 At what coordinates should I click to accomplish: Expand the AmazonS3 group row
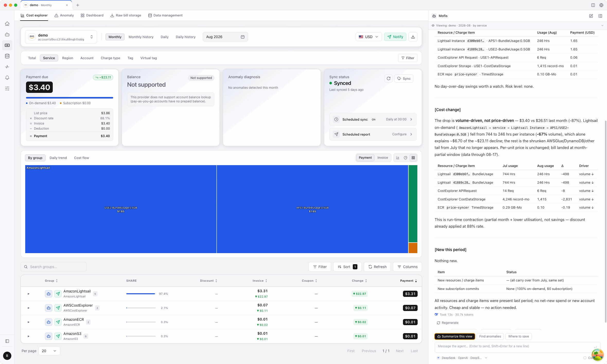(29, 336)
